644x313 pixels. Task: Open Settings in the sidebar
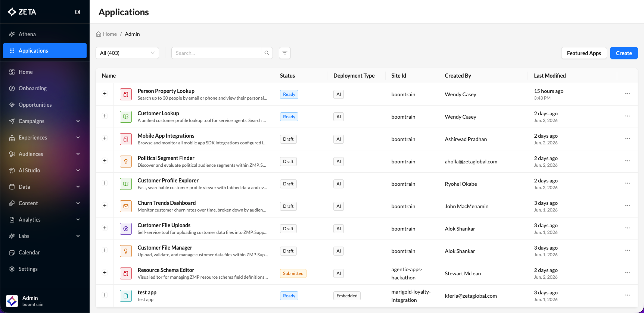pos(45,269)
